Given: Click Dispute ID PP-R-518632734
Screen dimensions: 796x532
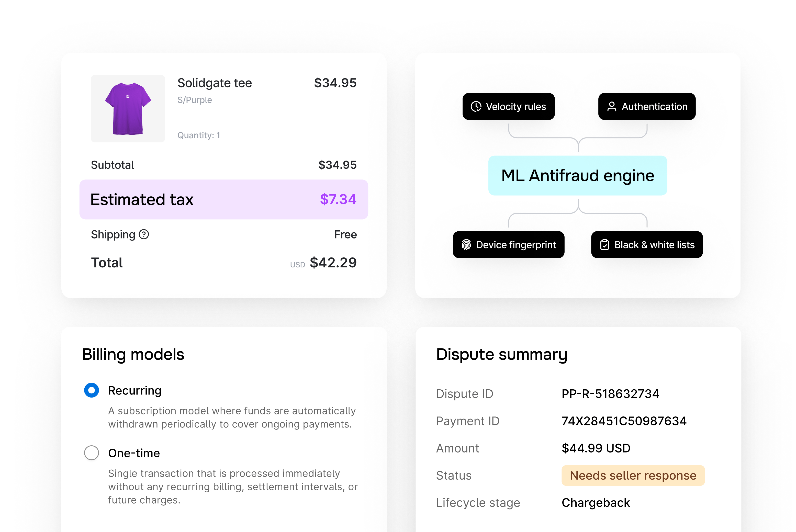Looking at the screenshot, I should pos(610,394).
